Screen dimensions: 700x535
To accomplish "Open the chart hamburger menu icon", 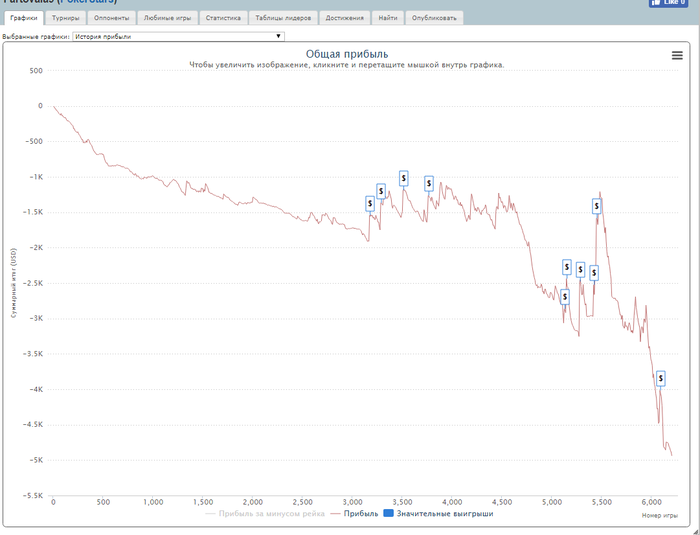I will (x=677, y=55).
